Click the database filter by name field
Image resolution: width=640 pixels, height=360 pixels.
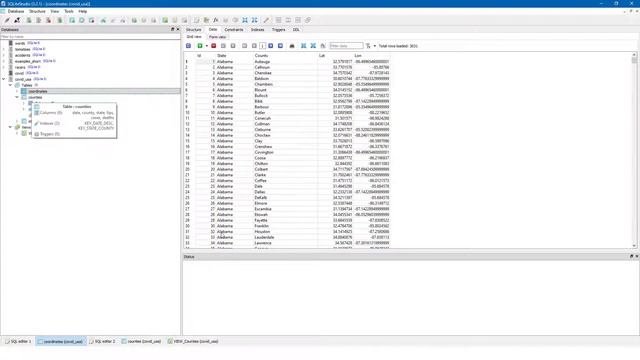tap(90, 37)
